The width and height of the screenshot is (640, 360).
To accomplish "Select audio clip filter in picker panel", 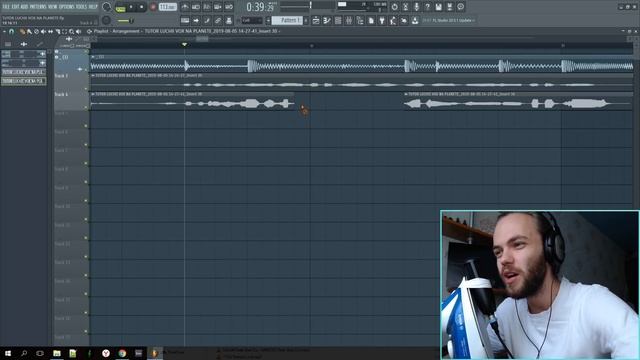I will click(x=24, y=44).
